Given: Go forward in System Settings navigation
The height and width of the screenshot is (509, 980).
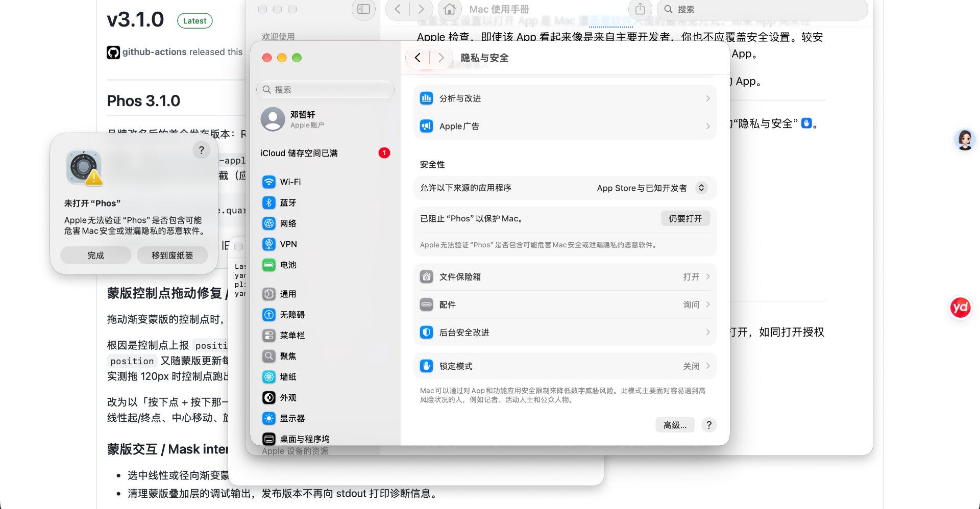Looking at the screenshot, I should (441, 58).
